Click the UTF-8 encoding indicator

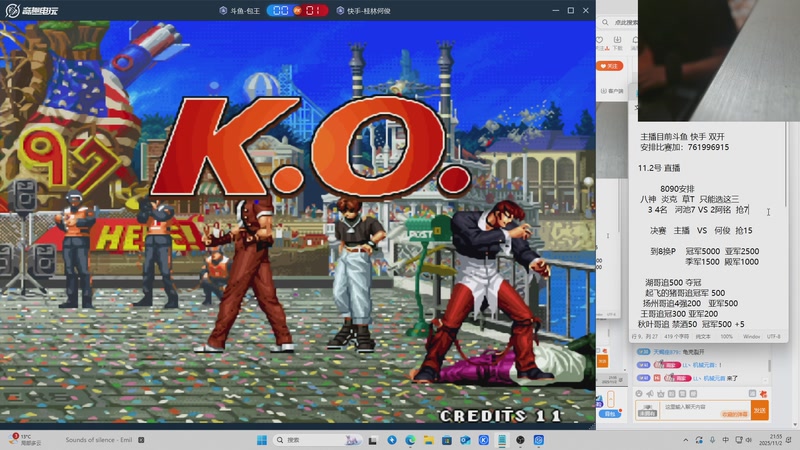773,337
